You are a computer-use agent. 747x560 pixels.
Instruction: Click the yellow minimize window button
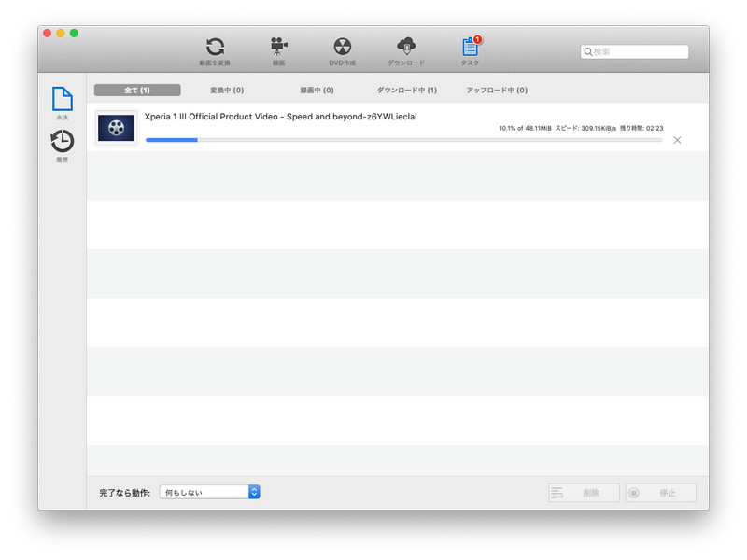coord(61,33)
